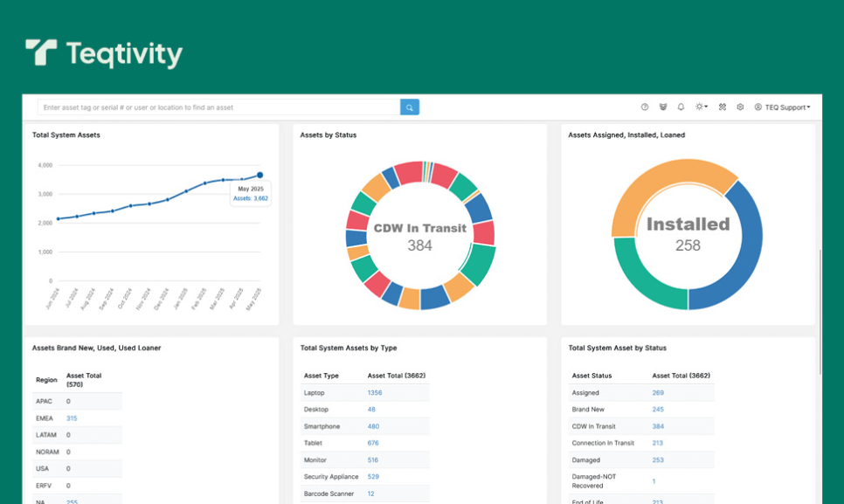Image resolution: width=844 pixels, height=504 pixels.
Task: Click the Assigned status total 269 link
Action: click(x=658, y=393)
